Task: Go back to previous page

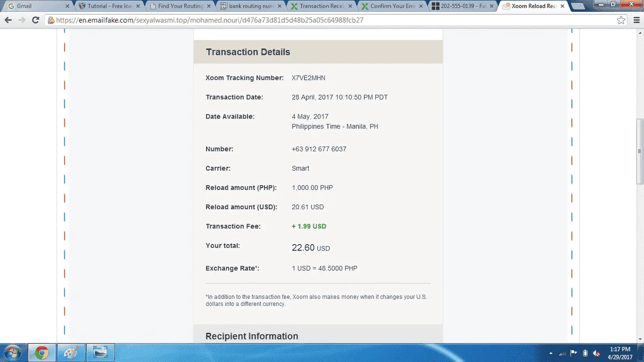Action: [x=8, y=20]
